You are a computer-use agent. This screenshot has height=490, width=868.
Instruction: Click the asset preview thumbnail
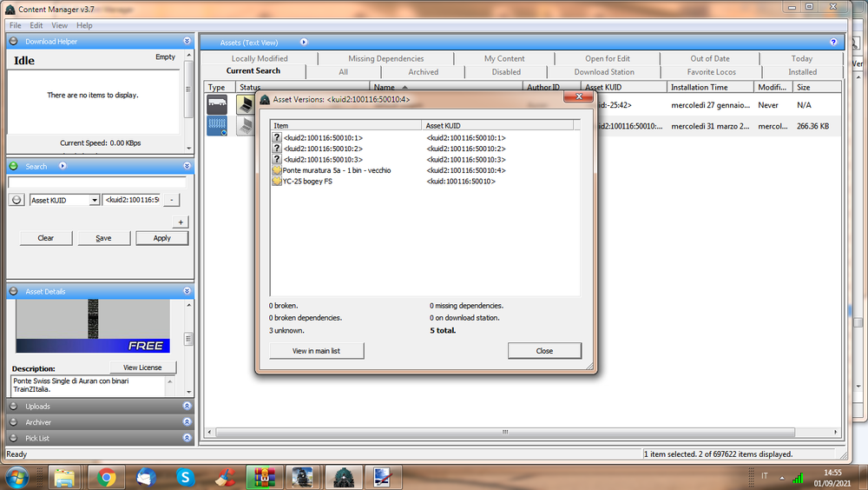pyautogui.click(x=93, y=326)
